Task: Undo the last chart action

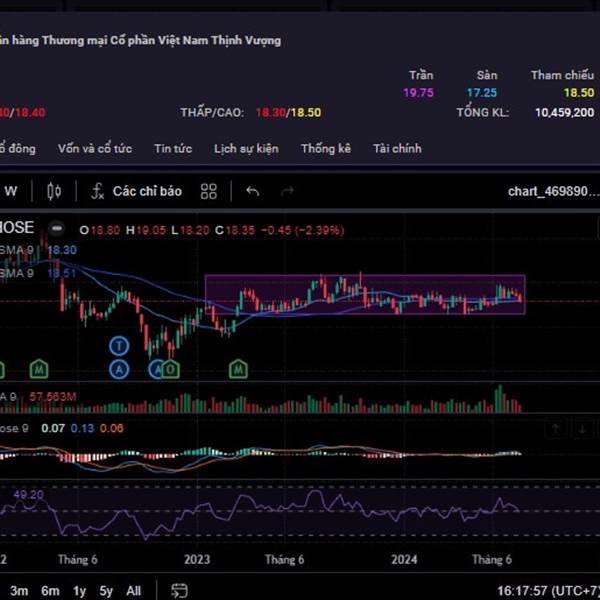Action: [253, 191]
